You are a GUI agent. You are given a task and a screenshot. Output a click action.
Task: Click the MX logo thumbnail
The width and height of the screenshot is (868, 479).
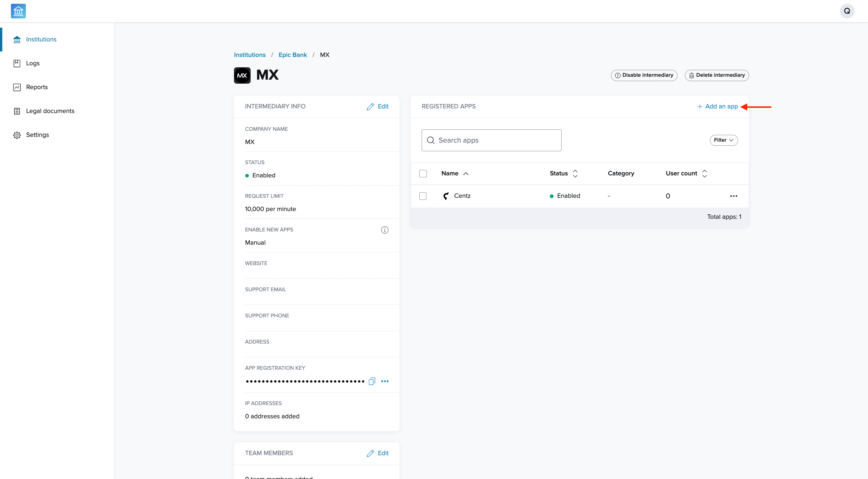[242, 76]
